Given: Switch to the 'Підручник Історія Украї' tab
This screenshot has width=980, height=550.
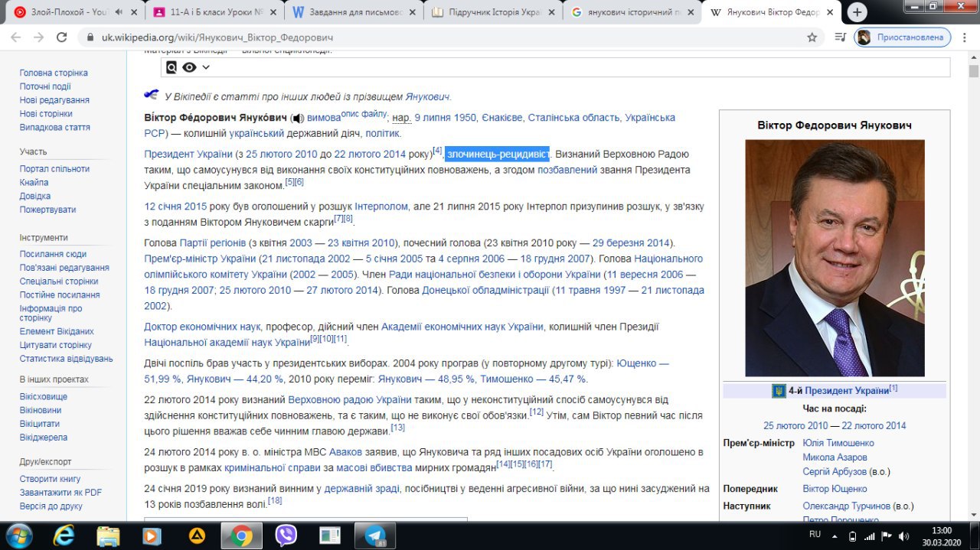Looking at the screenshot, I should (x=486, y=12).
